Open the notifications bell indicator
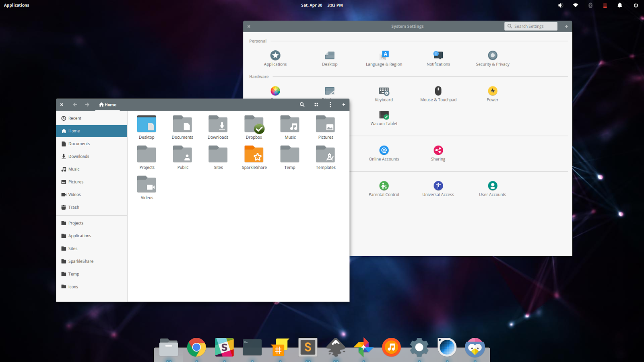The image size is (644, 362). tap(620, 5)
